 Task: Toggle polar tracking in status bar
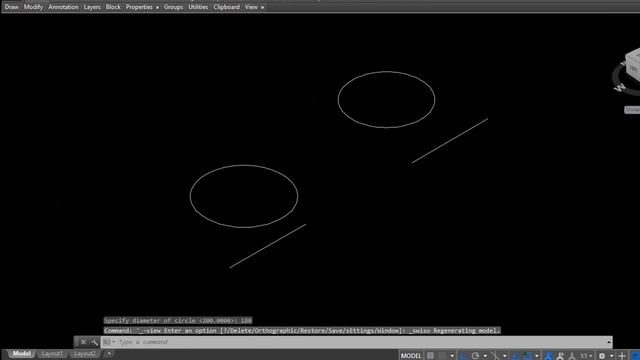point(476,356)
